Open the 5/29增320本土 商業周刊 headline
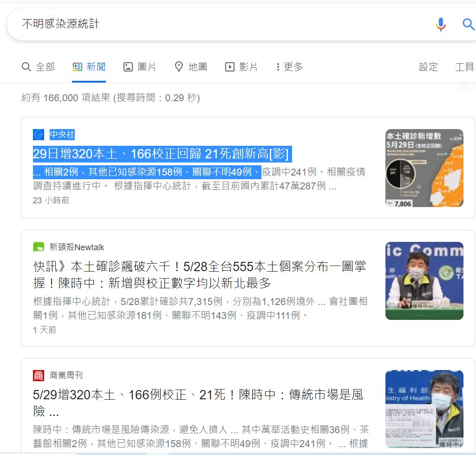The width and height of the screenshot is (476, 455). tap(198, 403)
